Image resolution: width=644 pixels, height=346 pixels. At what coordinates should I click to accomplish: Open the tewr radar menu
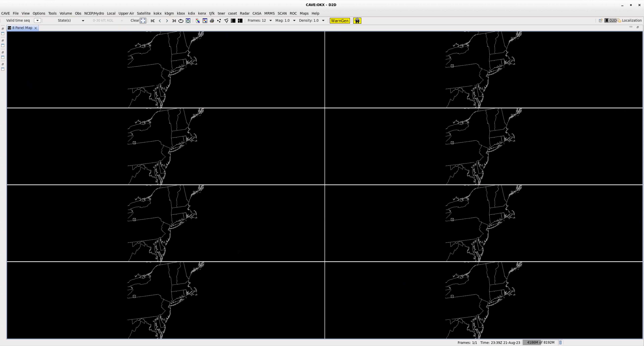[x=221, y=13]
